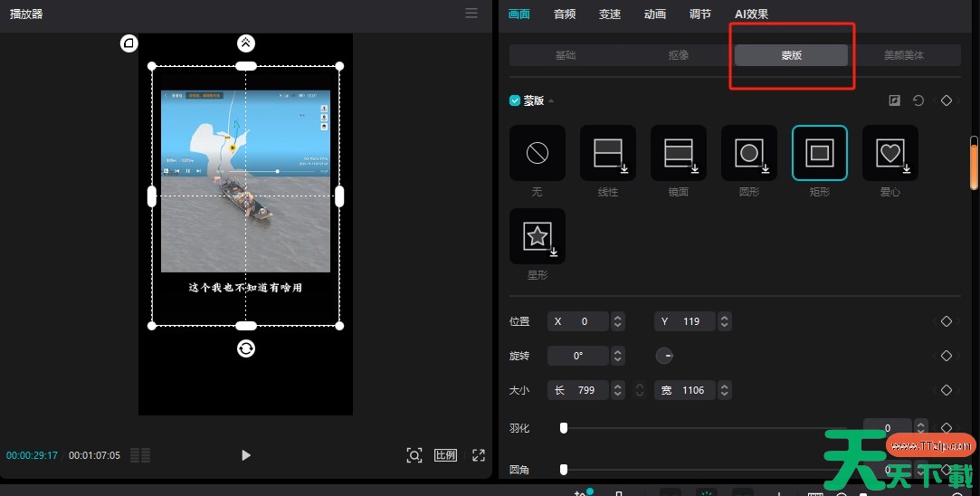Toggle the keyframe diamond for 旋转

[946, 356]
